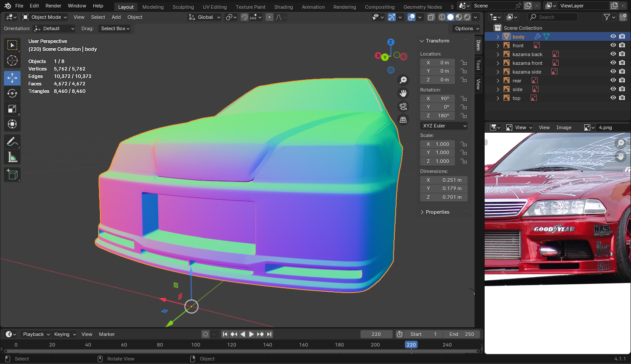The image size is (631, 364).
Task: Click the timeline playhead marker at 220
Action: [411, 345]
